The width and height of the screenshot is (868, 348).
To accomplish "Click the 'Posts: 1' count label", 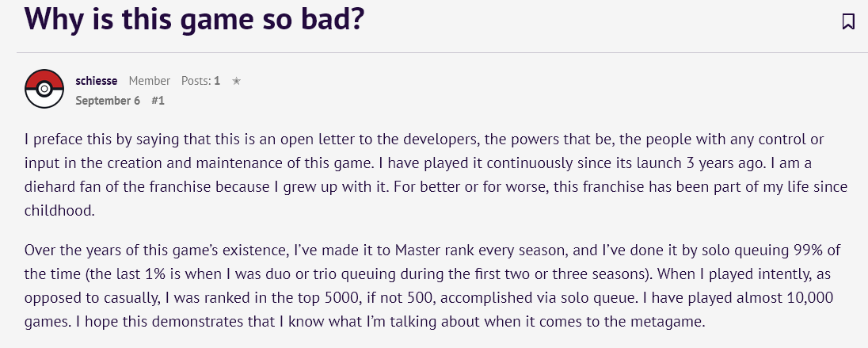I will [200, 81].
